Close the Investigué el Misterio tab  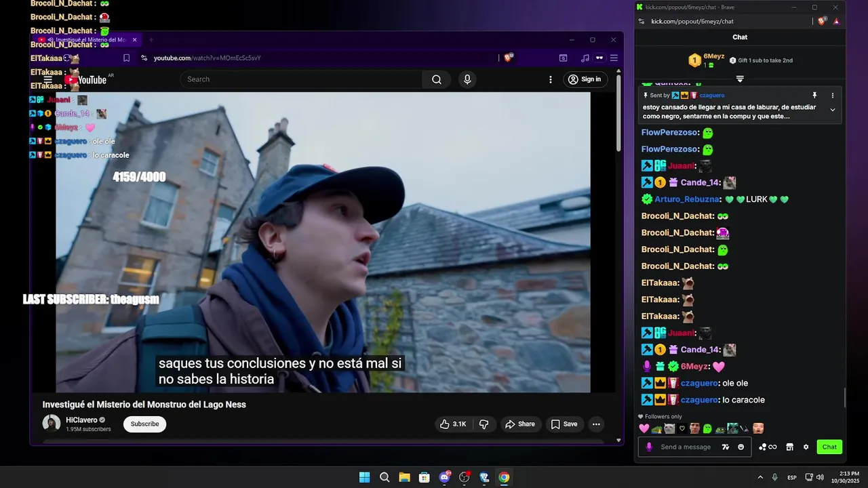[134, 40]
